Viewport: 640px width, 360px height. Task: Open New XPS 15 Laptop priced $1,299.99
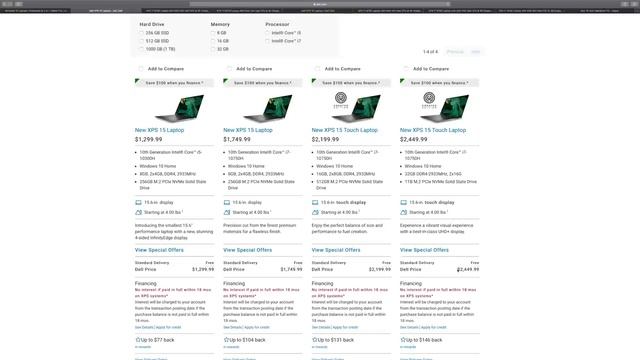coord(159,130)
